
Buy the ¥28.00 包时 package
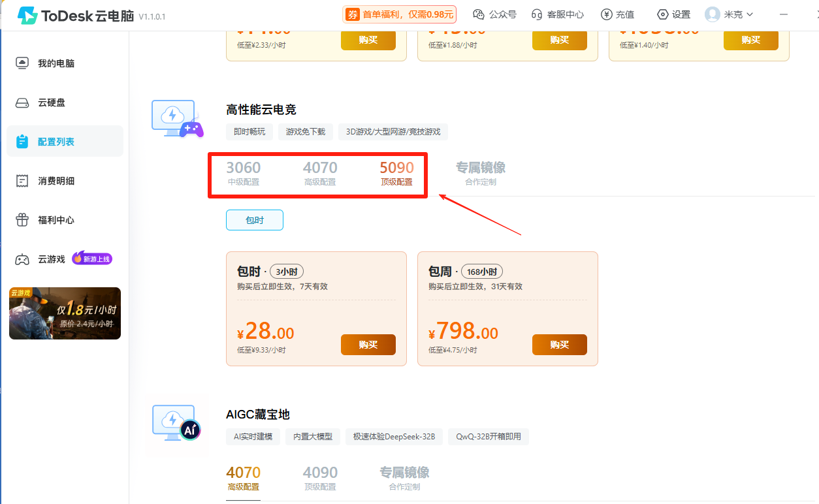click(368, 345)
